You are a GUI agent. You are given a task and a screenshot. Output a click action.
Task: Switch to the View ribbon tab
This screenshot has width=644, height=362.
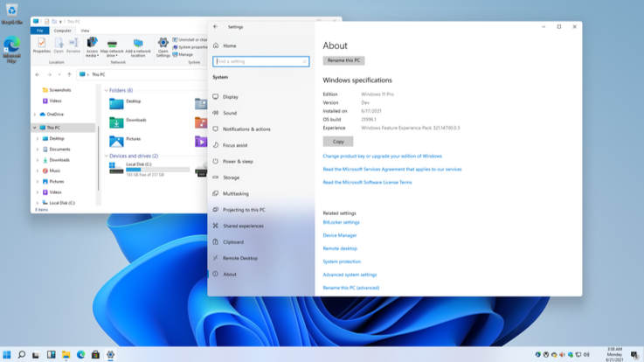[85, 31]
